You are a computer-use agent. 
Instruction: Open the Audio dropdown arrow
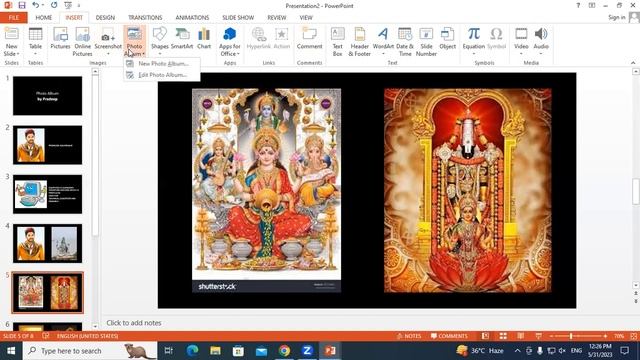click(x=541, y=54)
